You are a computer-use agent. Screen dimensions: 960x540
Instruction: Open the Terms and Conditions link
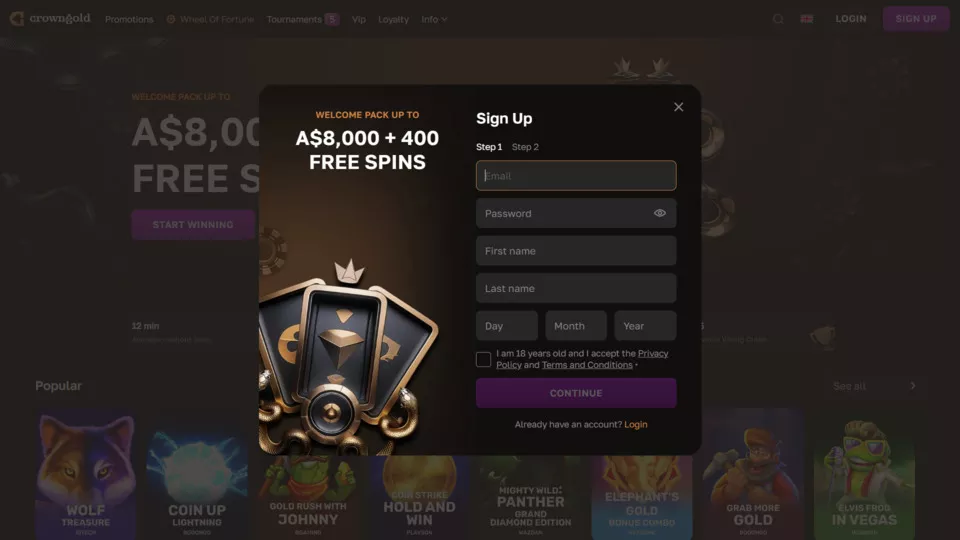(587, 365)
